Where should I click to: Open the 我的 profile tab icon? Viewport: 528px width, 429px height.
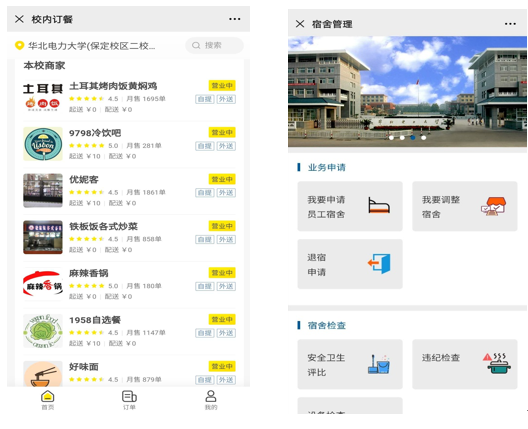[211, 396]
